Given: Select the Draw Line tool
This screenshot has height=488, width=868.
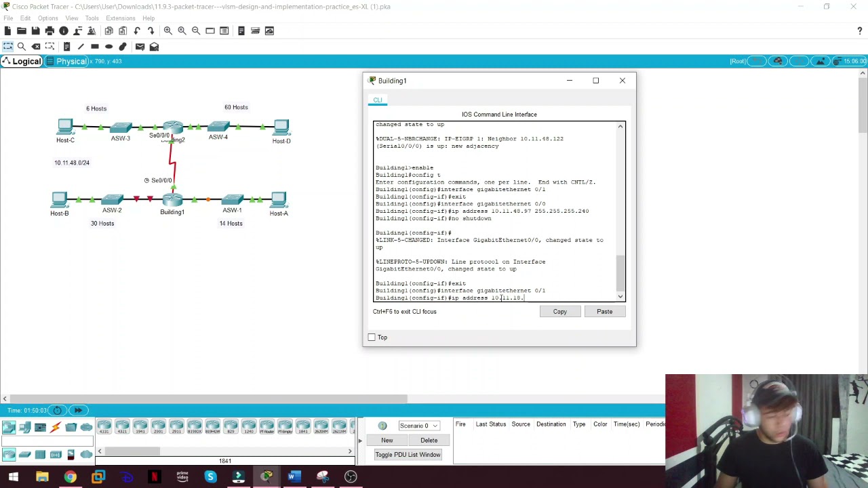Looking at the screenshot, I should coord(81,47).
